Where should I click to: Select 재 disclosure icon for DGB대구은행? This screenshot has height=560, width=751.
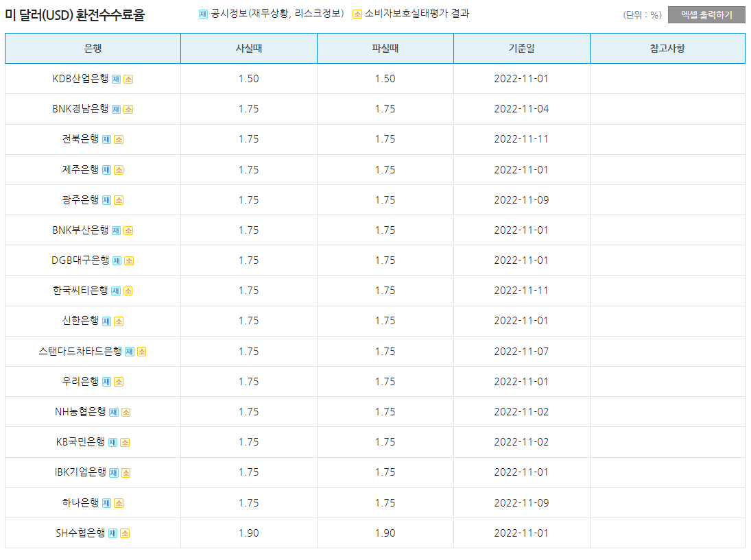coord(117,260)
